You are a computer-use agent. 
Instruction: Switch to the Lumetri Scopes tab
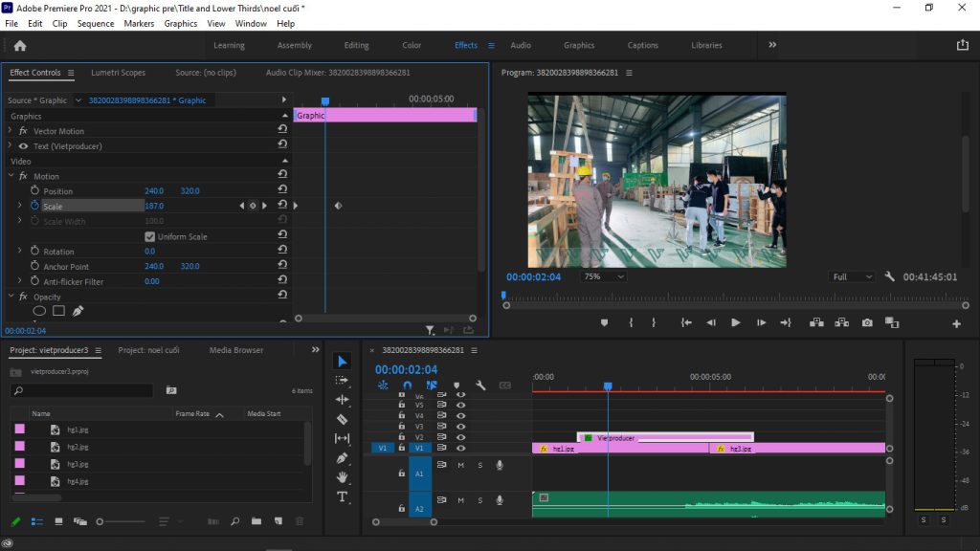[x=118, y=73]
